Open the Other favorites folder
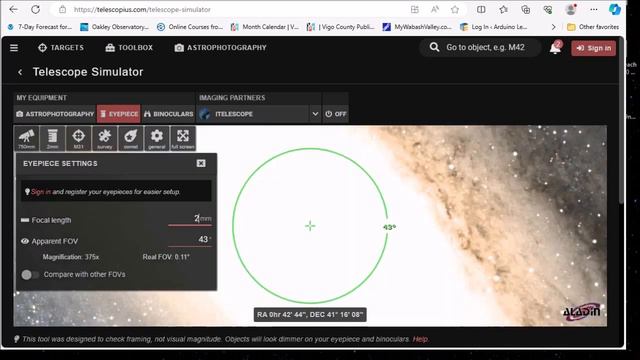Image resolution: width=640 pixels, height=360 pixels. [593, 27]
